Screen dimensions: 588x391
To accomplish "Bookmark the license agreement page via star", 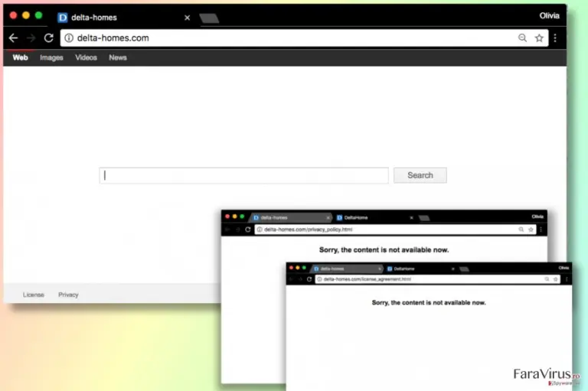I will coord(556,279).
